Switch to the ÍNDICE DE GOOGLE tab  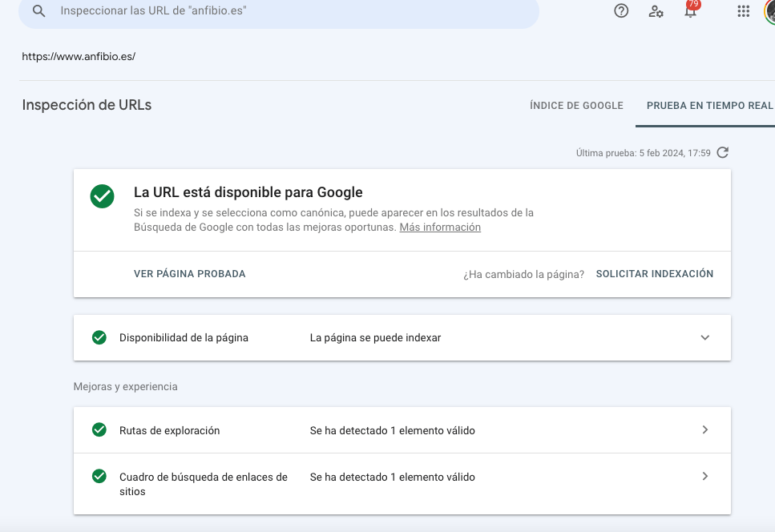[x=576, y=106]
